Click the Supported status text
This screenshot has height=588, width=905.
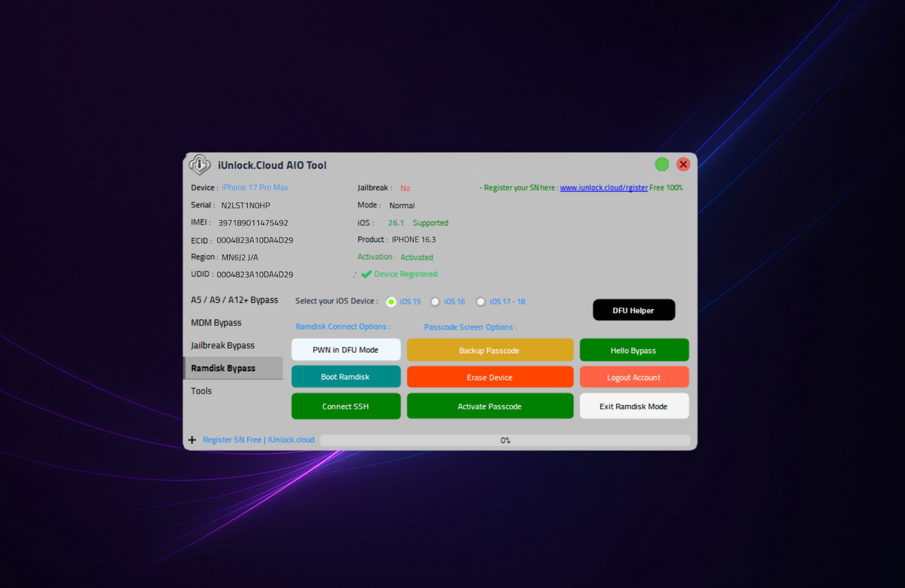coord(430,223)
